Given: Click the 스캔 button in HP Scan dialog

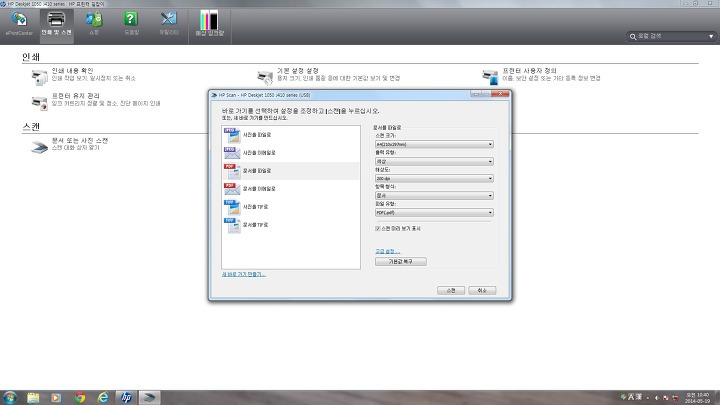Looking at the screenshot, I should 450,290.
